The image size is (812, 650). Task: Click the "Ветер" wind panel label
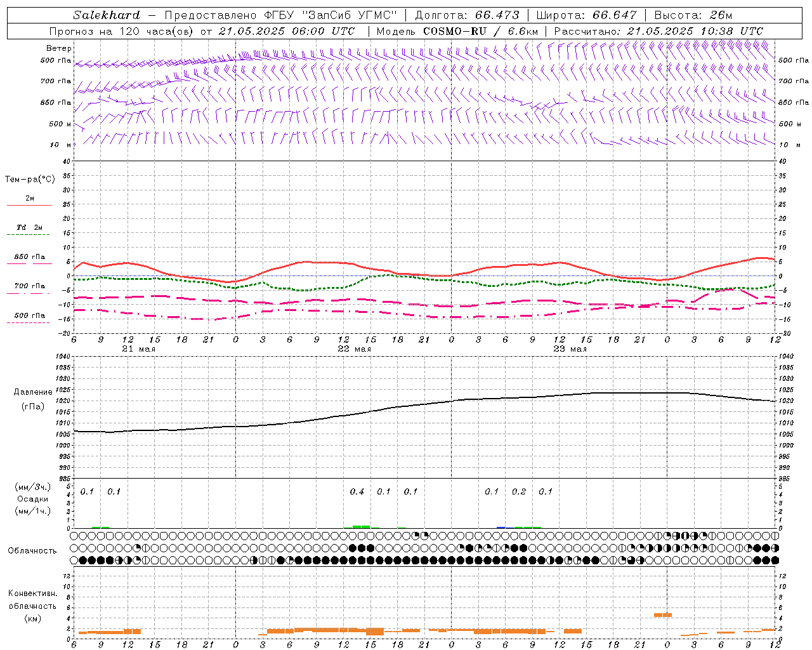[x=59, y=48]
